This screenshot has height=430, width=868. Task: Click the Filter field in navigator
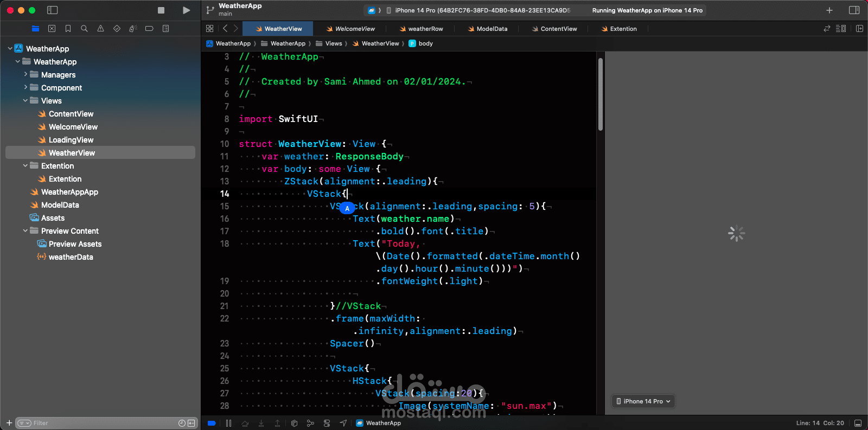(x=100, y=423)
